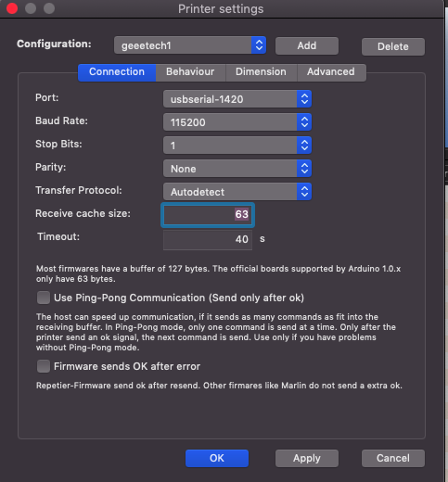Open the Parity None dropdown

pos(237,169)
